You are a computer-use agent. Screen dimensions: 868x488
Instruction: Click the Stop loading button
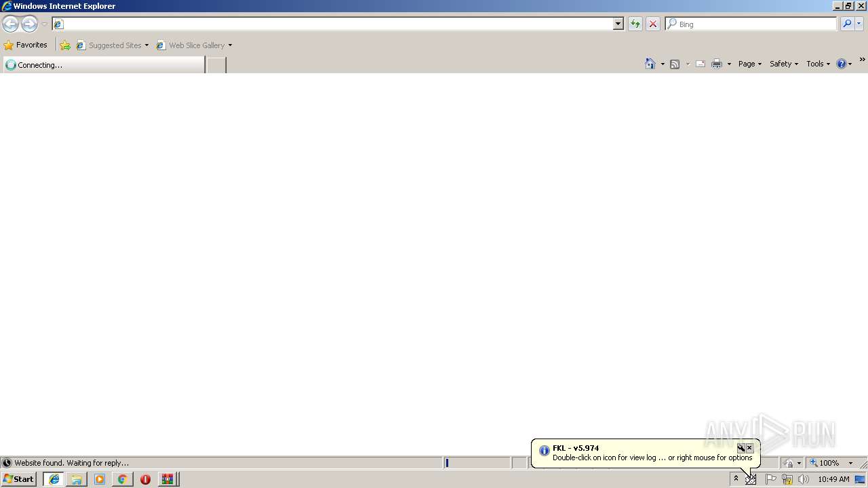point(653,24)
